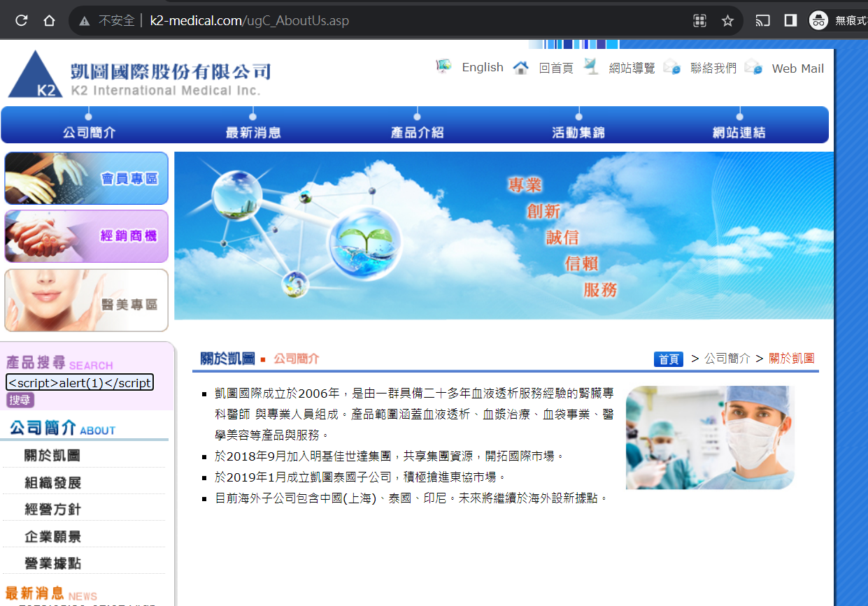Open the 會員專區 member banner
The width and height of the screenshot is (868, 606).
pos(87,178)
